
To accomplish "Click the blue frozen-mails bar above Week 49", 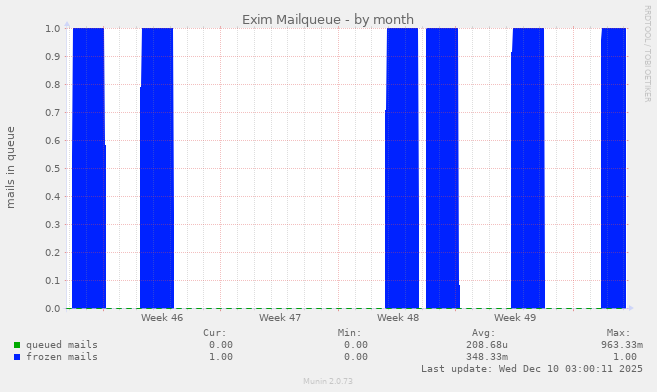I will click(x=528, y=168).
